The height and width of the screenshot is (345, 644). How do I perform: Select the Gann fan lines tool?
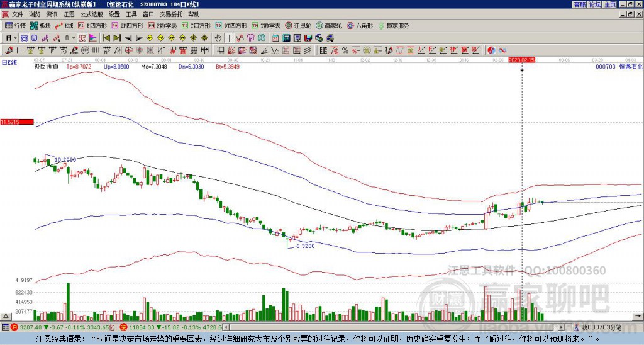tap(231, 50)
